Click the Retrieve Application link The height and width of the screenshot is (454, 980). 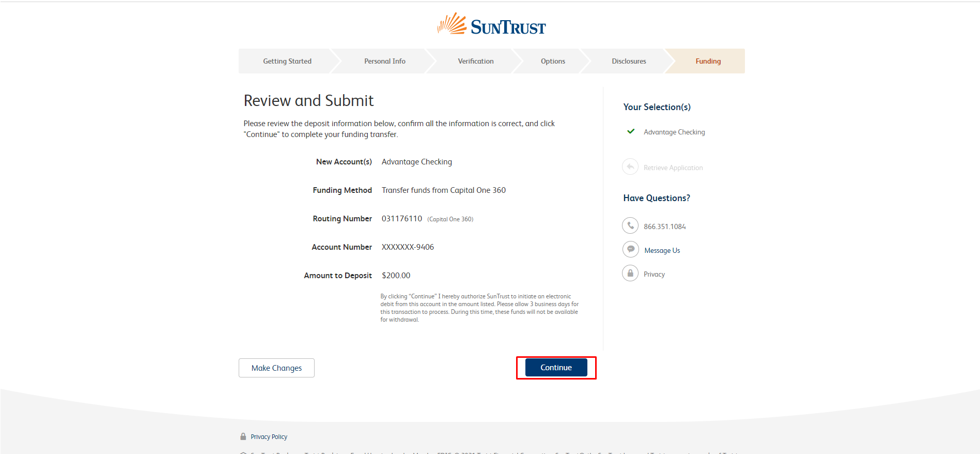673,168
